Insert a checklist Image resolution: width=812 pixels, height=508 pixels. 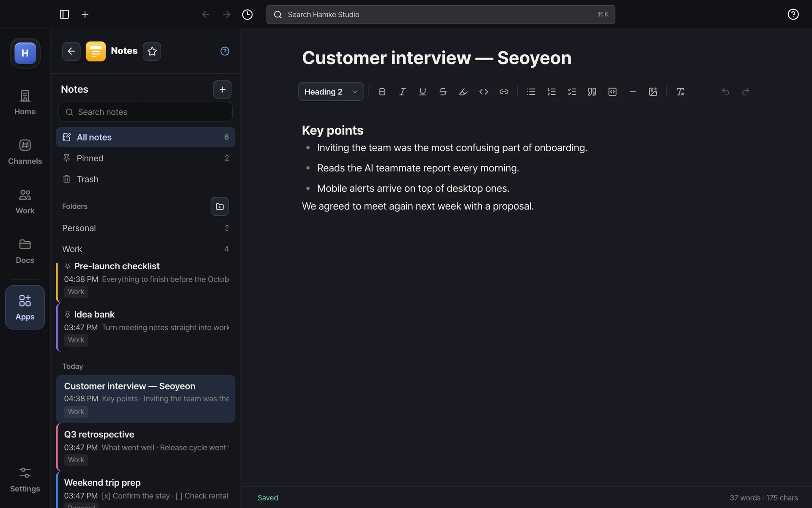572,92
